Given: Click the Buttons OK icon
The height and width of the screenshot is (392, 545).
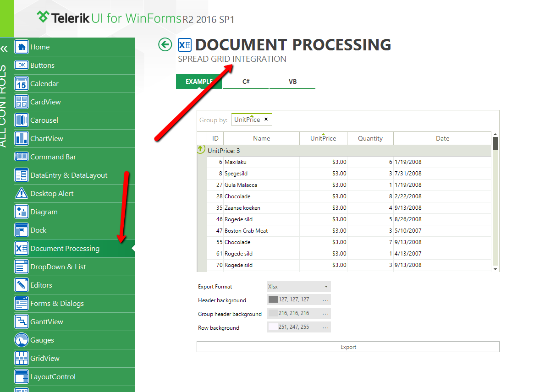Looking at the screenshot, I should pos(22,65).
